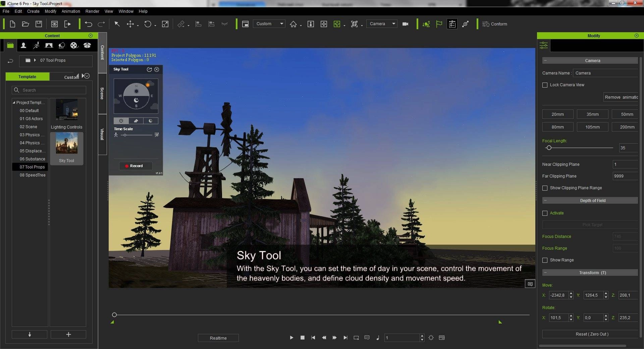The height and width of the screenshot is (349, 644).
Task: Switch to the Custom content tab
Action: coord(71,77)
